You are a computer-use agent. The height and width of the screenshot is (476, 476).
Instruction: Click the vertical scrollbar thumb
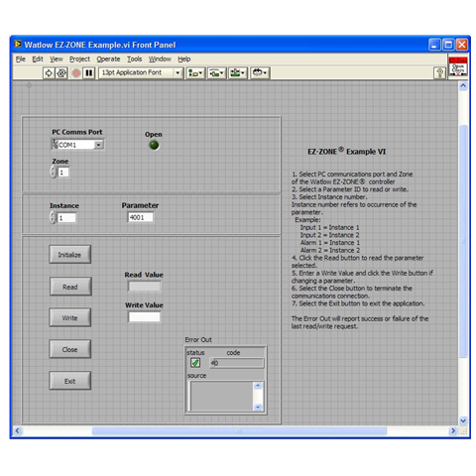[463, 241]
